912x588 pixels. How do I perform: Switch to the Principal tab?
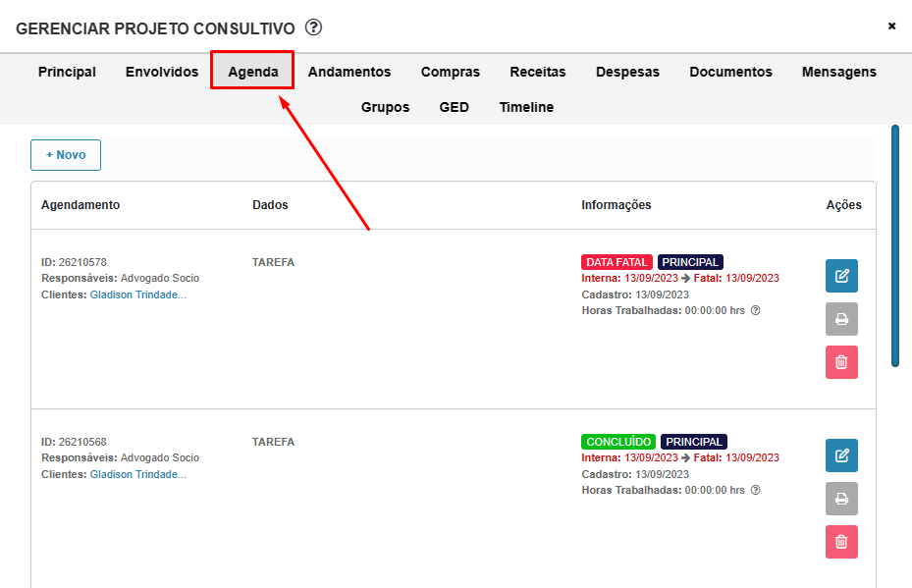(x=67, y=72)
